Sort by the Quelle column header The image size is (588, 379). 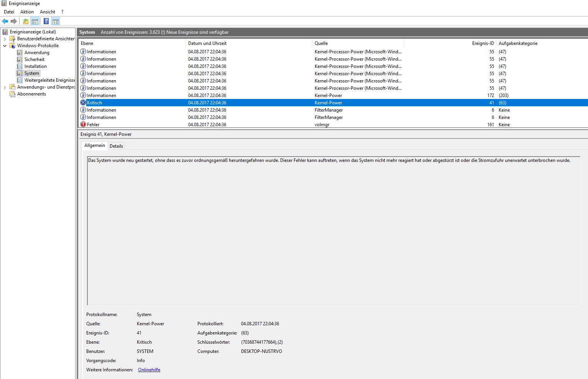tap(358, 43)
